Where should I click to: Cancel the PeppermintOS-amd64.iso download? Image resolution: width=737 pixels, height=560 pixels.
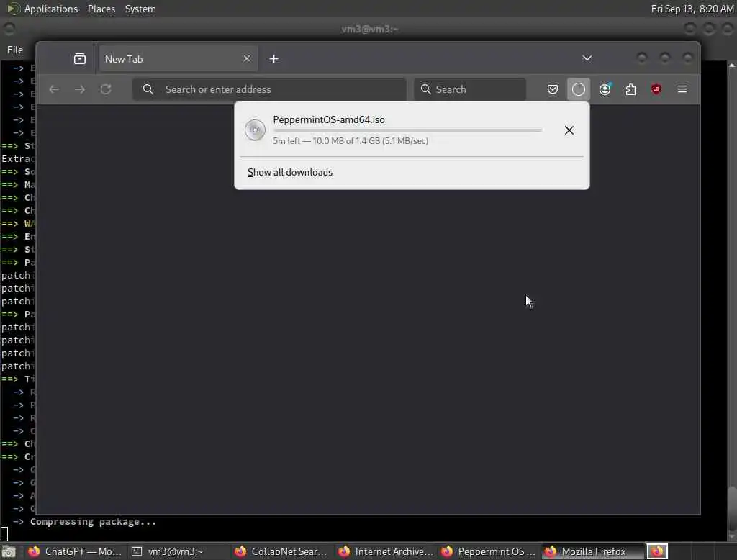tap(569, 130)
